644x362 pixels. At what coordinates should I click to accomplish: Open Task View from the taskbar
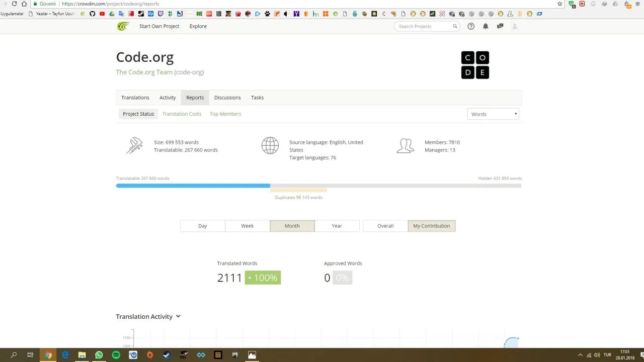[30, 355]
